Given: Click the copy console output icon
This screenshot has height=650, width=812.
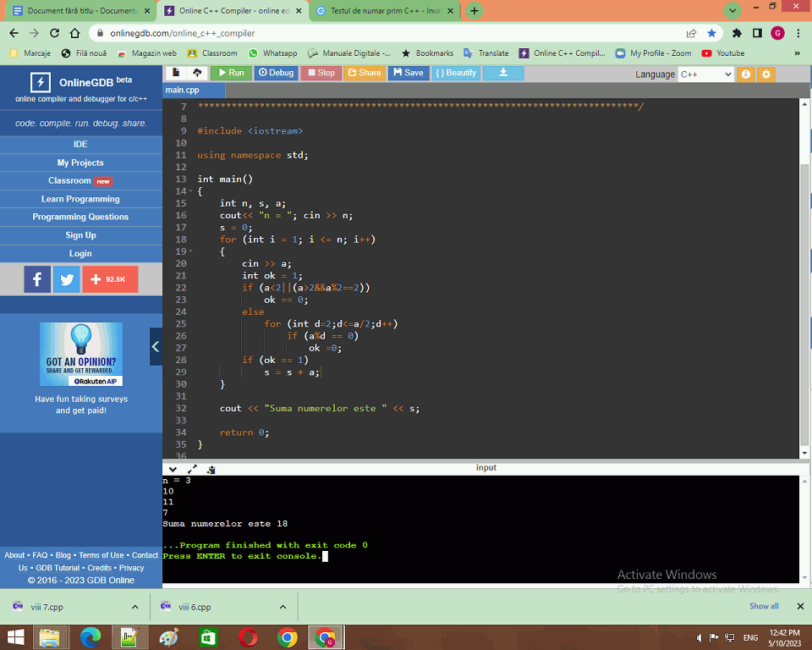Looking at the screenshot, I should click(x=211, y=469).
